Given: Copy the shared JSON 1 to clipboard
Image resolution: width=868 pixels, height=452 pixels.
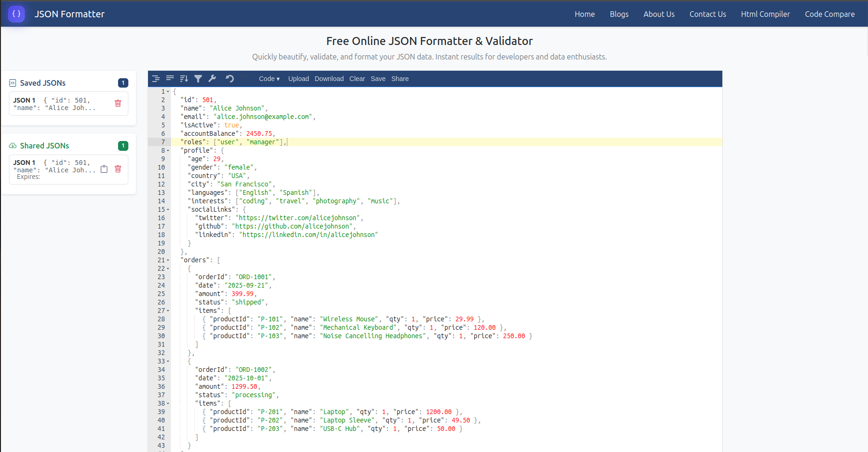Looking at the screenshot, I should 104,169.
